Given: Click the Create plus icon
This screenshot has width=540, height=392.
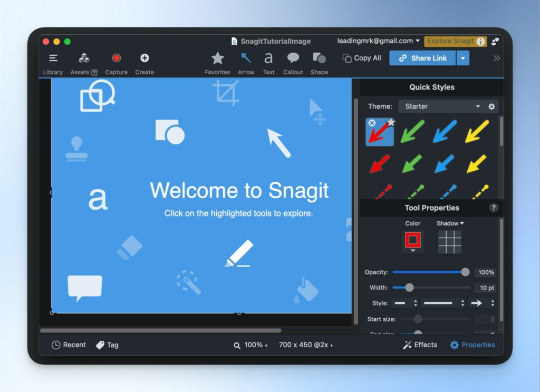Looking at the screenshot, I should coord(144,58).
